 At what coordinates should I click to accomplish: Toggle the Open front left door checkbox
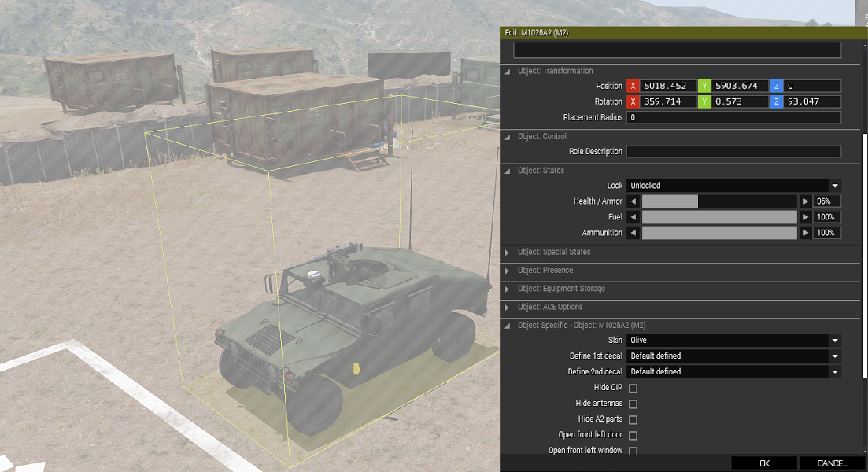(633, 436)
